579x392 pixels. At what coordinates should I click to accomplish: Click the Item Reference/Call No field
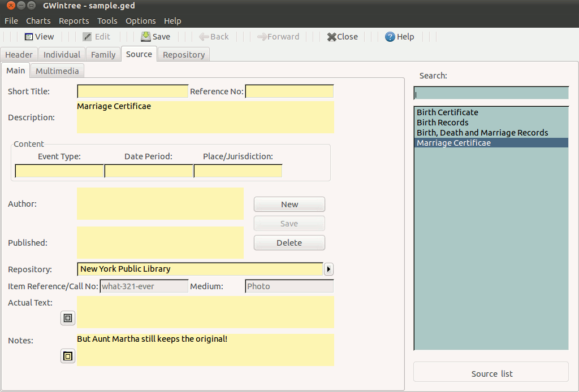pos(144,286)
